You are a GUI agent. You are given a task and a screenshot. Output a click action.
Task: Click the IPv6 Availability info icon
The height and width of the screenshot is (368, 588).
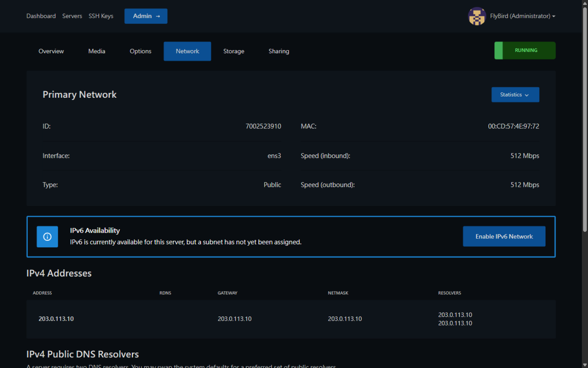(47, 237)
